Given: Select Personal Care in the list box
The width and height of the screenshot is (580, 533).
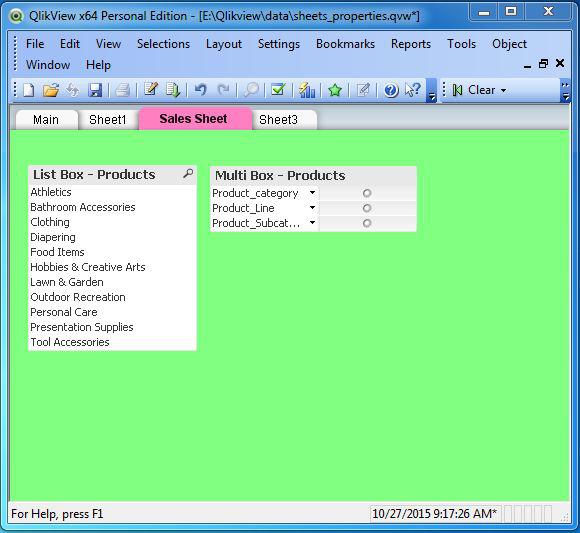Looking at the screenshot, I should 112,312.
